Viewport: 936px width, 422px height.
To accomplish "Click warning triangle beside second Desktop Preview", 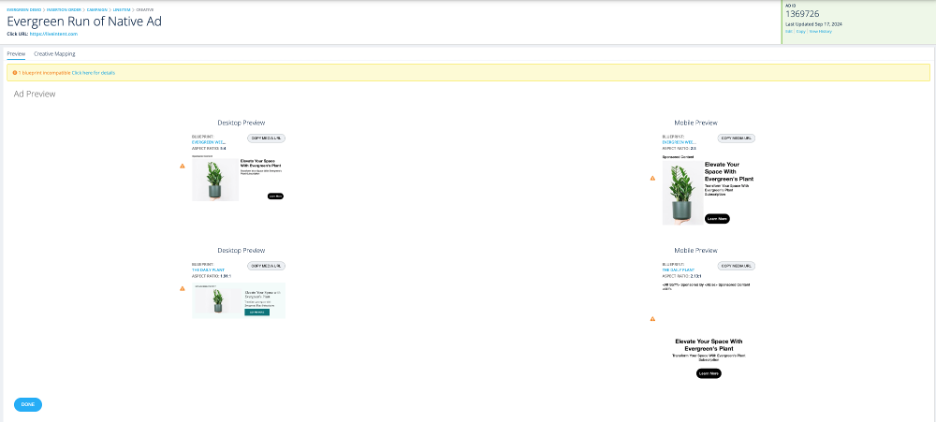I will [x=182, y=288].
